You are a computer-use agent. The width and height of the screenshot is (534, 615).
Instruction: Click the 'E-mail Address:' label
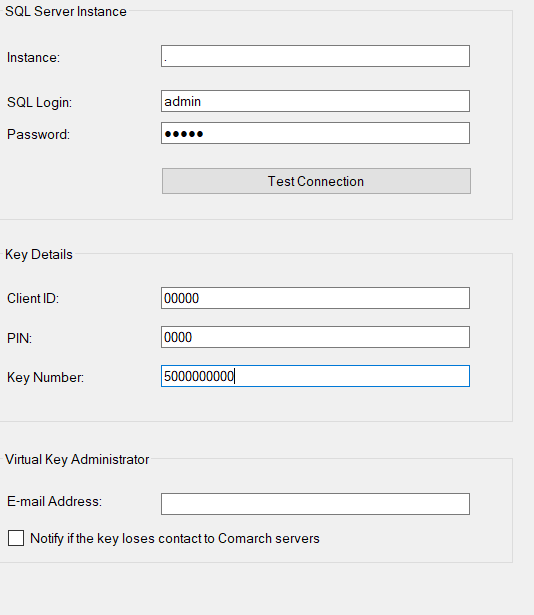tap(55, 502)
